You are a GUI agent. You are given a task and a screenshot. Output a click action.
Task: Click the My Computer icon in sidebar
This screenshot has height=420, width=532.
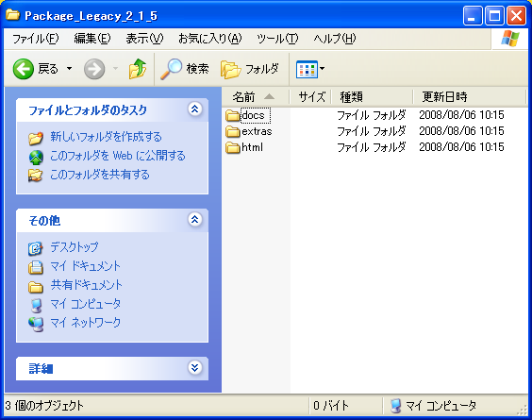[x=36, y=305]
